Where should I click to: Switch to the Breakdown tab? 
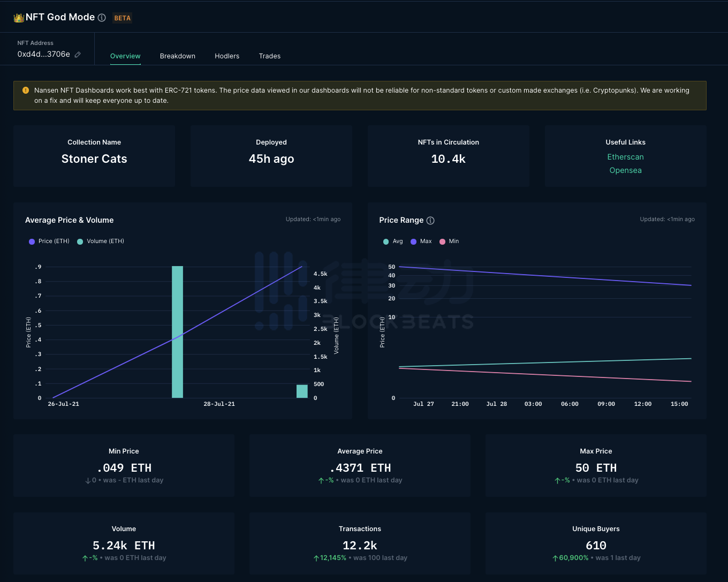[x=177, y=56]
